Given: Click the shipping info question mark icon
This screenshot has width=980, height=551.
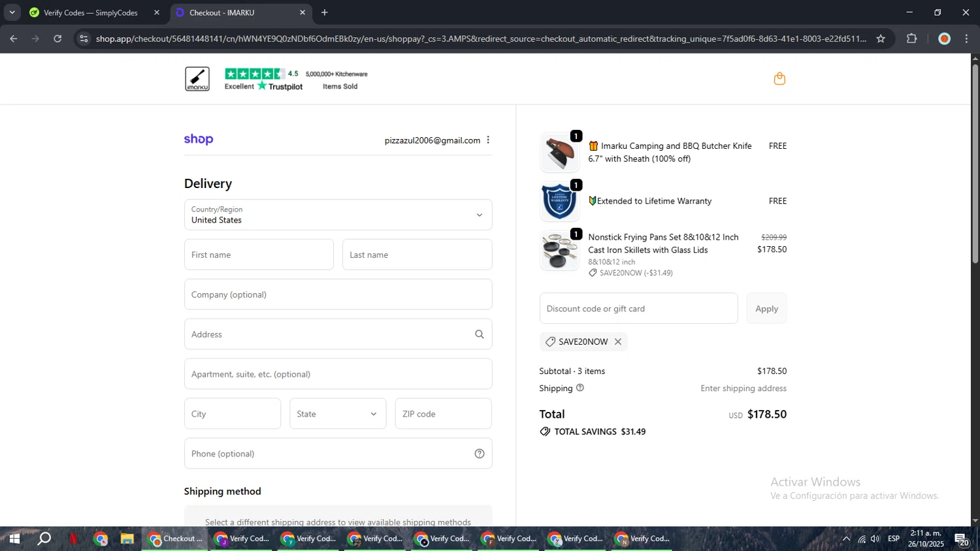Looking at the screenshot, I should (580, 388).
